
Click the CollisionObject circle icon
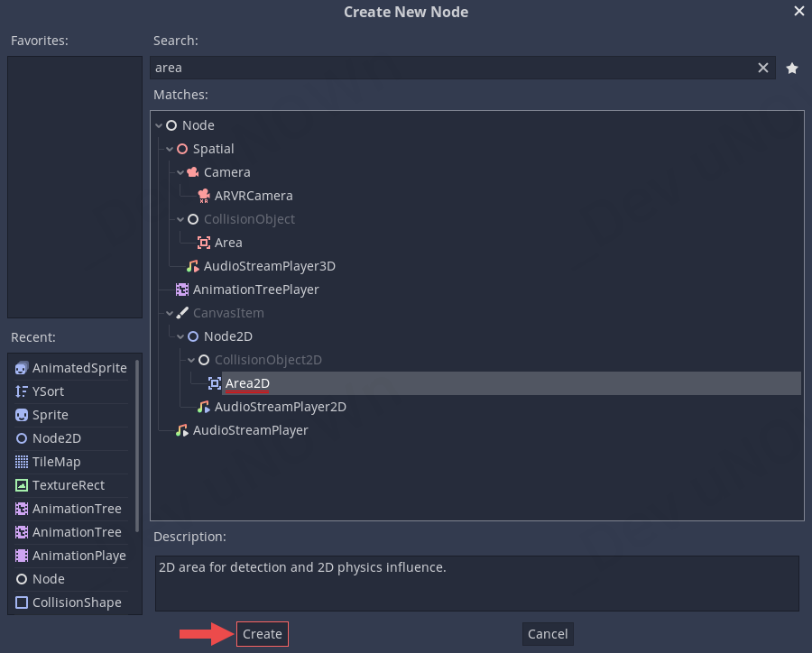[x=193, y=219]
